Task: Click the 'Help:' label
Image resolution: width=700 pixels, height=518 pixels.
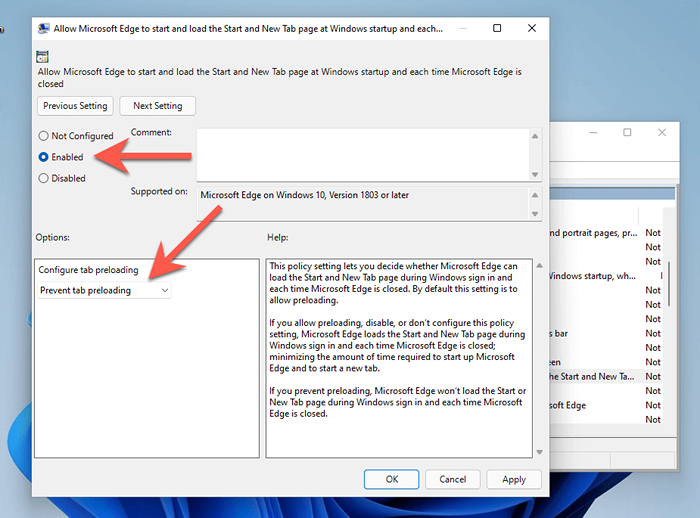Action: (x=278, y=237)
